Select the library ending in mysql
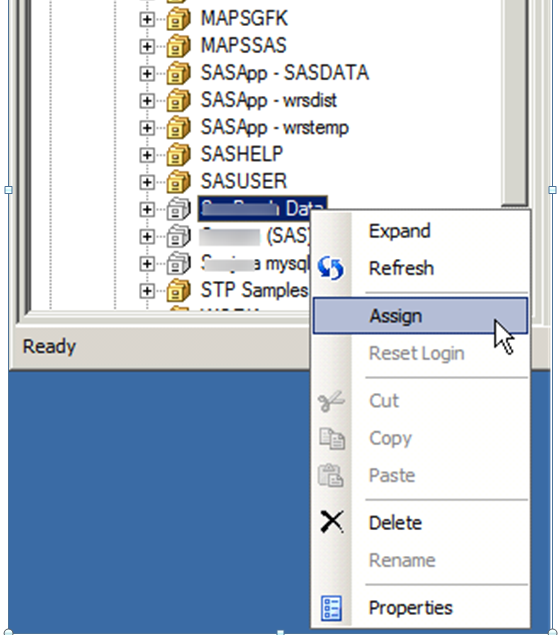558x635 pixels. [255, 264]
